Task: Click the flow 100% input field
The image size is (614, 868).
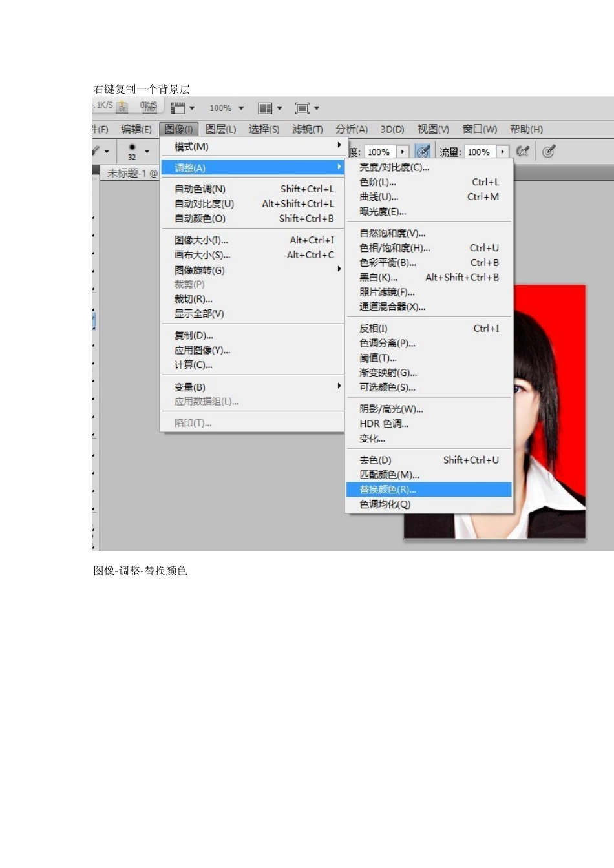Action: (480, 152)
